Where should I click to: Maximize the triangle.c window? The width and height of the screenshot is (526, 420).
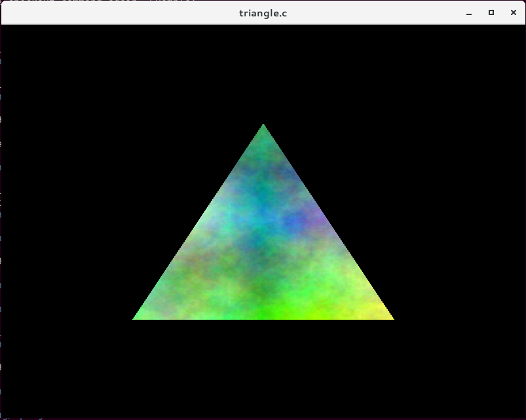click(491, 12)
